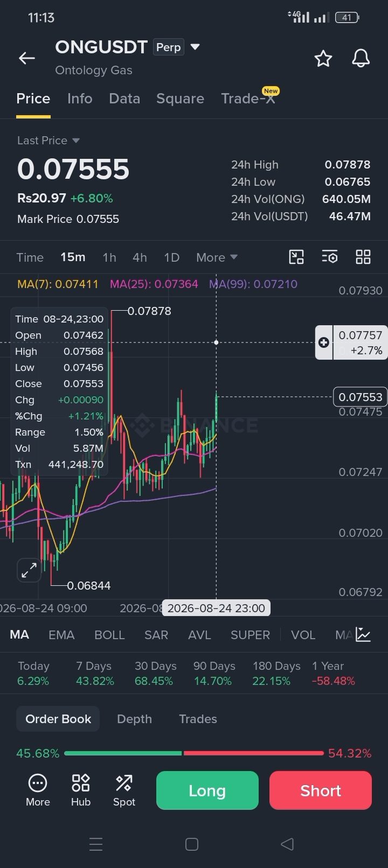
Task: Open the Square tab
Action: tap(180, 99)
